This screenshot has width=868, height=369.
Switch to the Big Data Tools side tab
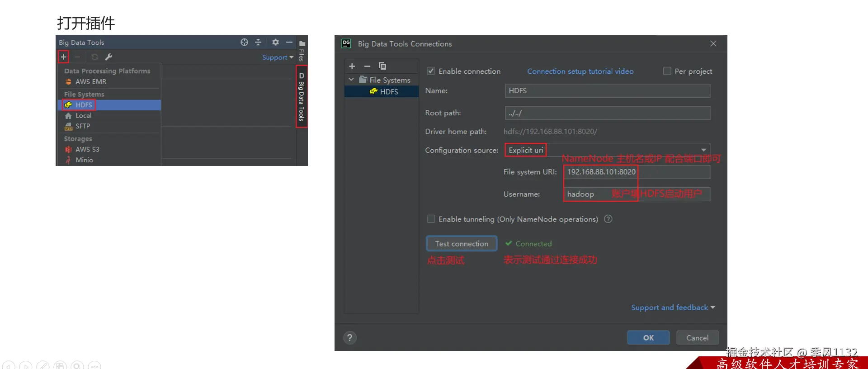pos(302,97)
